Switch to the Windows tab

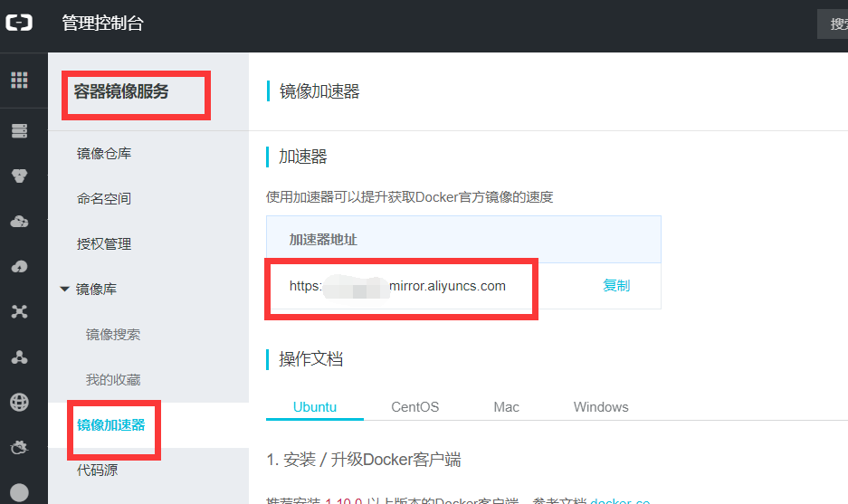(x=601, y=406)
